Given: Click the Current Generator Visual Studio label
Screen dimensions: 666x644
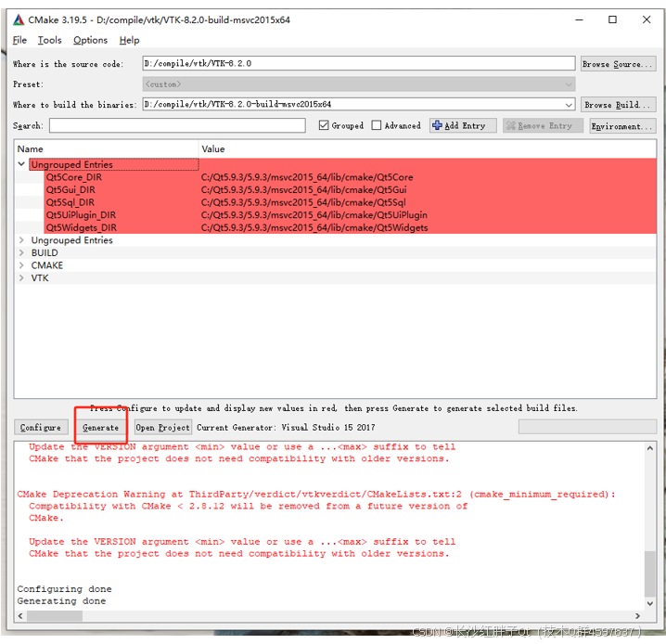Looking at the screenshot, I should pyautogui.click(x=286, y=428).
